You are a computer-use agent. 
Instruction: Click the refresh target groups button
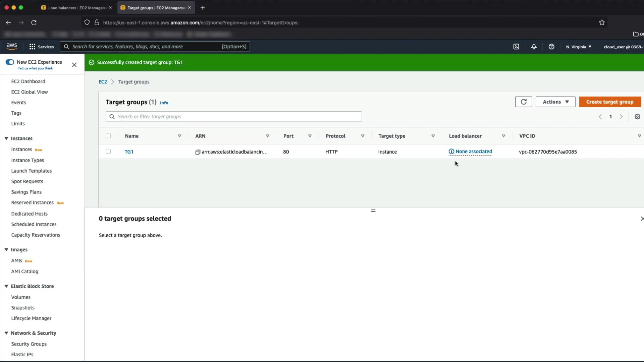tap(523, 102)
